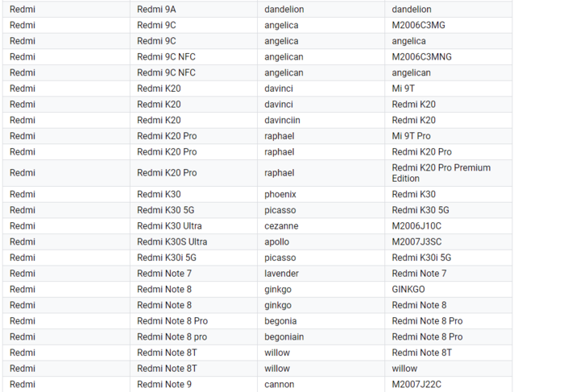
Task: Select the "Redmi Note 9" model cell
Action: (x=164, y=384)
